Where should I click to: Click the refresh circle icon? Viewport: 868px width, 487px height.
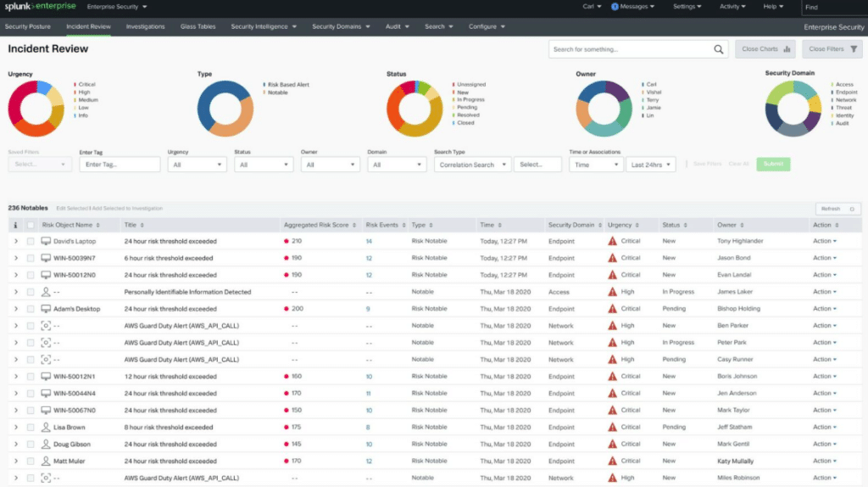852,209
